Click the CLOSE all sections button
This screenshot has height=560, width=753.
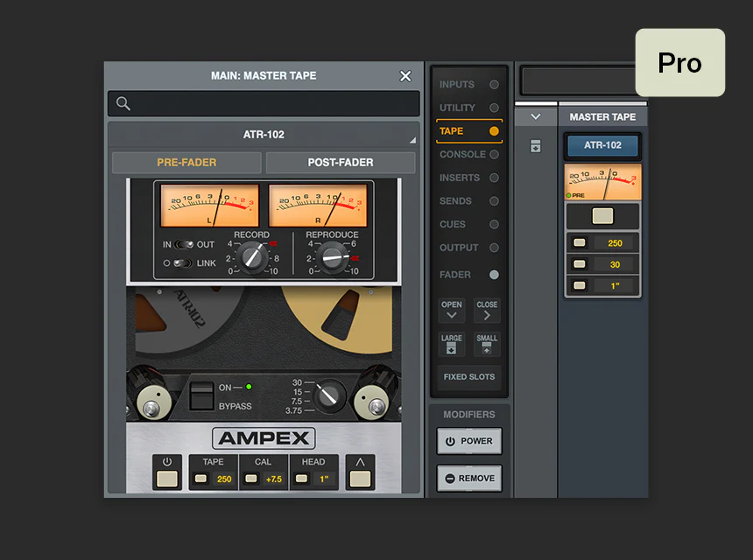click(487, 311)
